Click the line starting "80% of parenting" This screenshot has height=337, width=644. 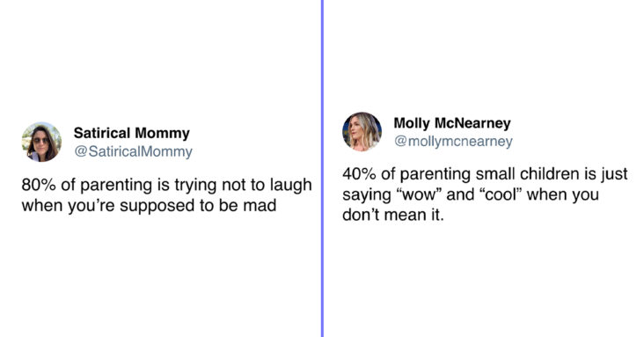pyautogui.click(x=167, y=186)
